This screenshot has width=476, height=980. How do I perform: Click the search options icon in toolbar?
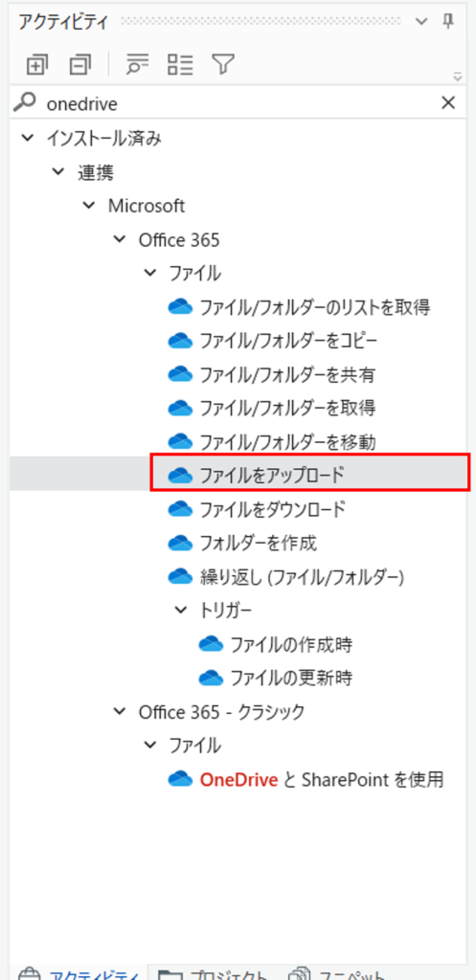(x=138, y=64)
